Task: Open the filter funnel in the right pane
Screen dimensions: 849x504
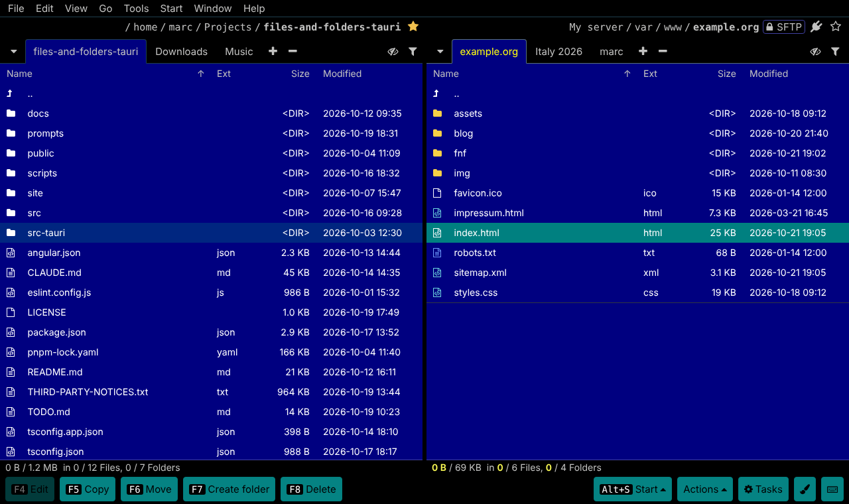Action: [x=836, y=51]
